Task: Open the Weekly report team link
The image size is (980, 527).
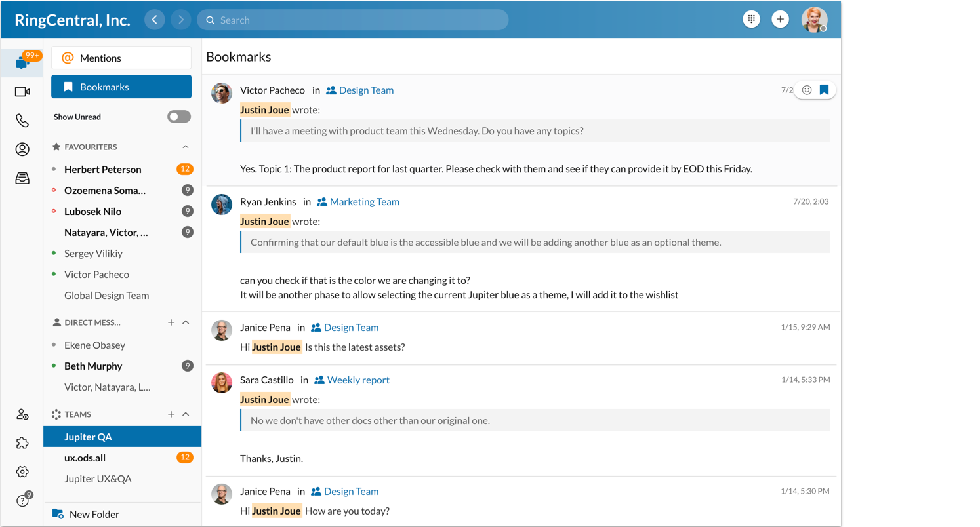Action: [358, 380]
